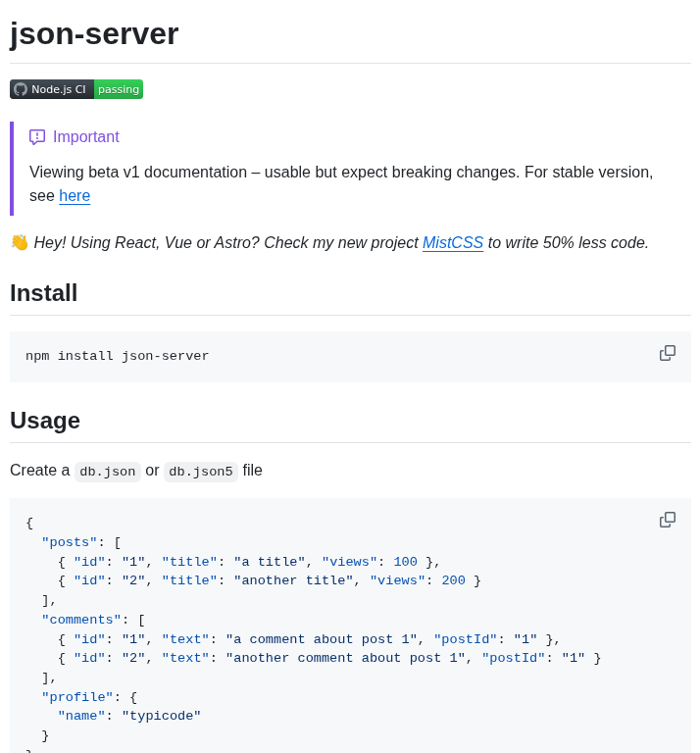Image resolution: width=700 pixels, height=753 pixels.
Task: Copy the npm install command
Action: point(668,353)
